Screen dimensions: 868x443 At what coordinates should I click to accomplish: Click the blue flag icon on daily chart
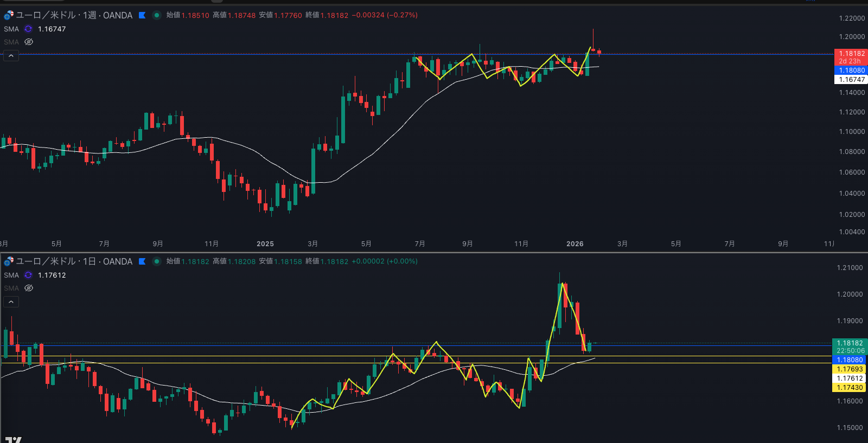[x=142, y=261]
